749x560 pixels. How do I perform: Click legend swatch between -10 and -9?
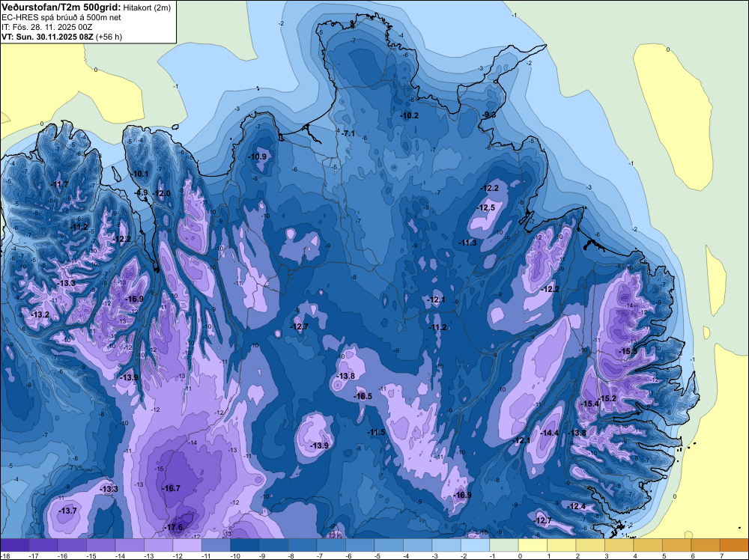pos(245,545)
